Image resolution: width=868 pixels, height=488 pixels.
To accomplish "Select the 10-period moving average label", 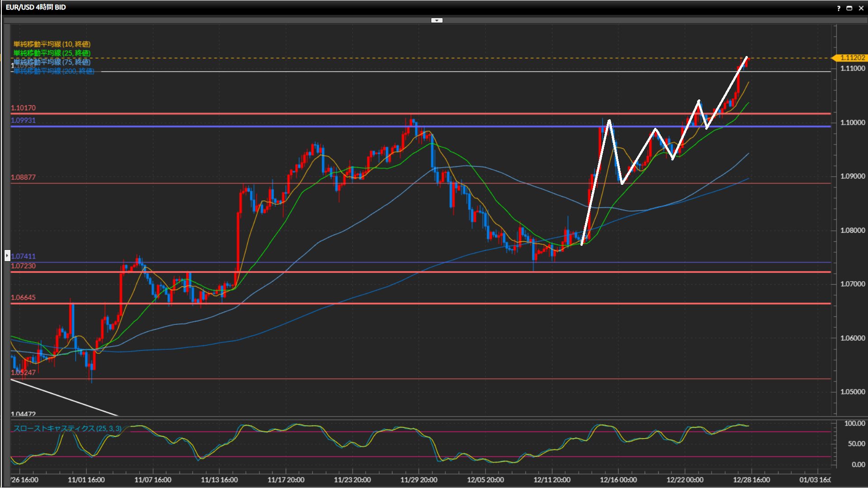I will click(x=52, y=44).
